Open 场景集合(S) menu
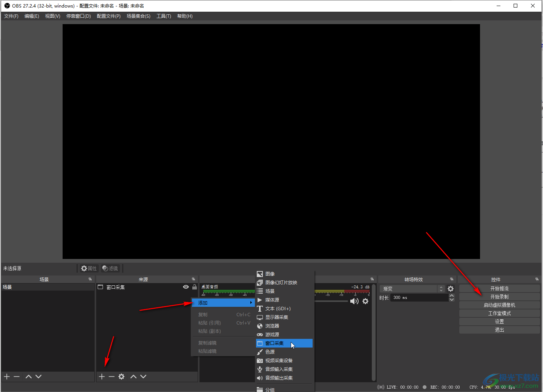The width and height of the screenshot is (543, 392). [x=138, y=16]
